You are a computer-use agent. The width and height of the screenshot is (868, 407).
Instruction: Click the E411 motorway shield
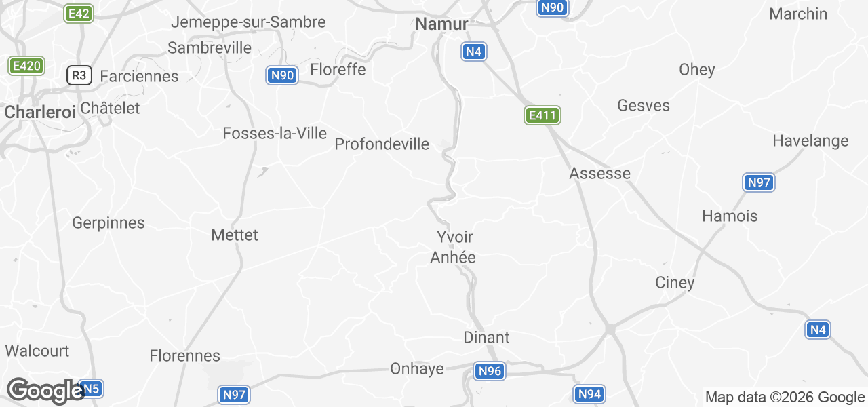542,115
